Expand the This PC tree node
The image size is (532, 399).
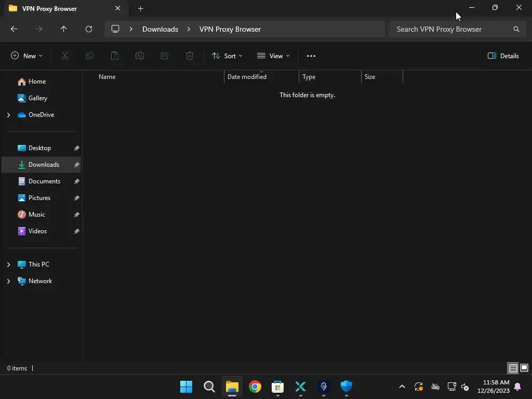[x=8, y=264]
